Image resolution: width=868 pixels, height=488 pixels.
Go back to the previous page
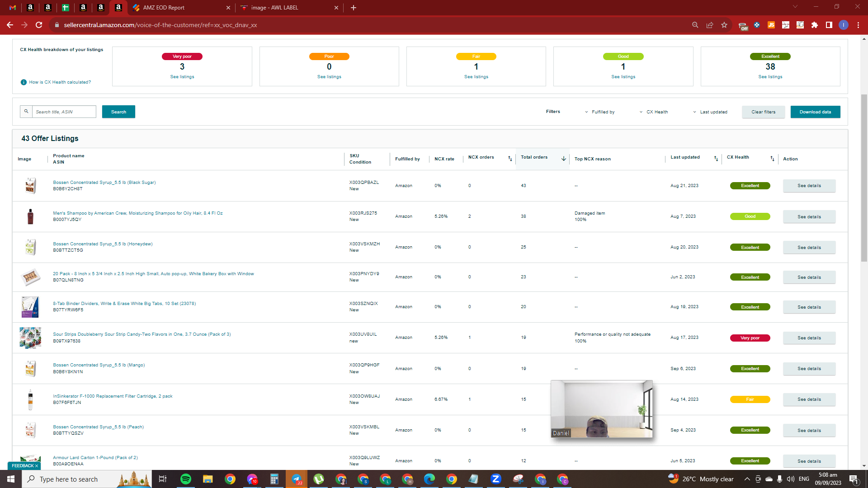point(10,25)
